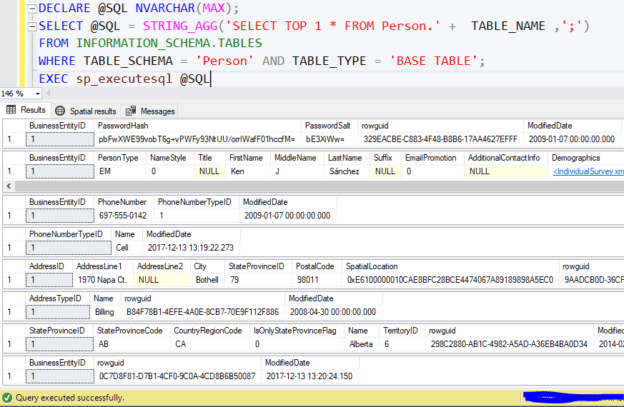Select the AddressID cell value 1

point(49,280)
